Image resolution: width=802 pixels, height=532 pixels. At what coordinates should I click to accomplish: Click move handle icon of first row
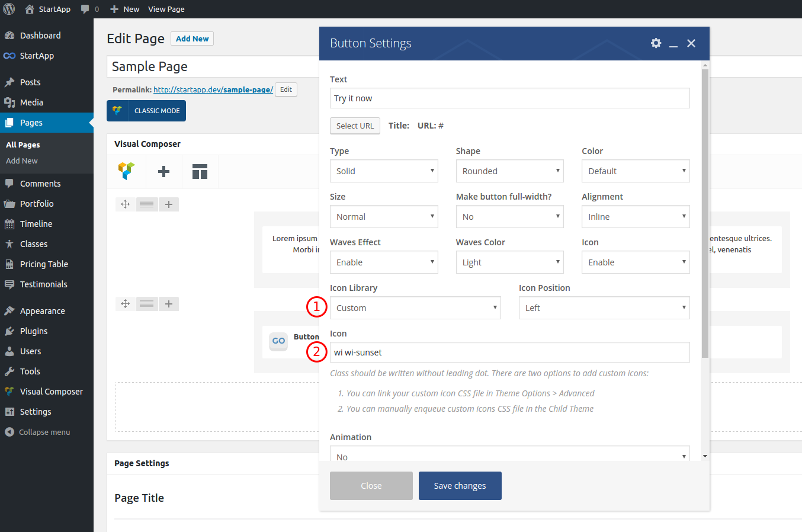[125, 204]
